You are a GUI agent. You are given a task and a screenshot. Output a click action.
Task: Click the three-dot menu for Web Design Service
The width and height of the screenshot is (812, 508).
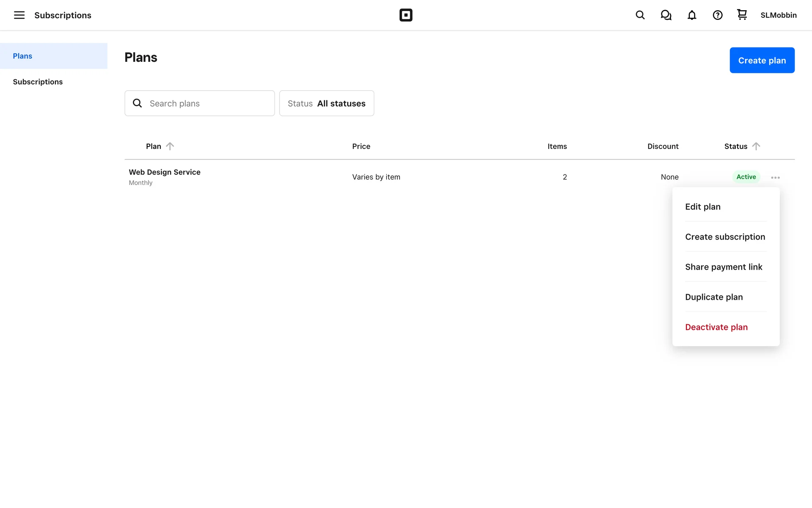(775, 177)
